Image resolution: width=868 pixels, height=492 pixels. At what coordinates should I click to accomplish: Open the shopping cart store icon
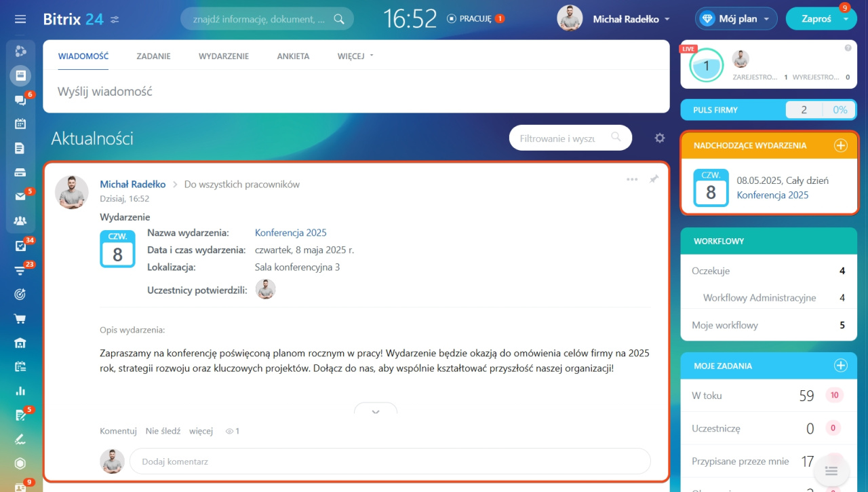tap(20, 318)
